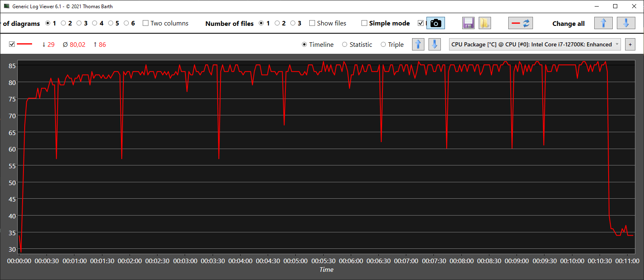
Task: Click the down arrow beside Change all
Action: click(626, 23)
